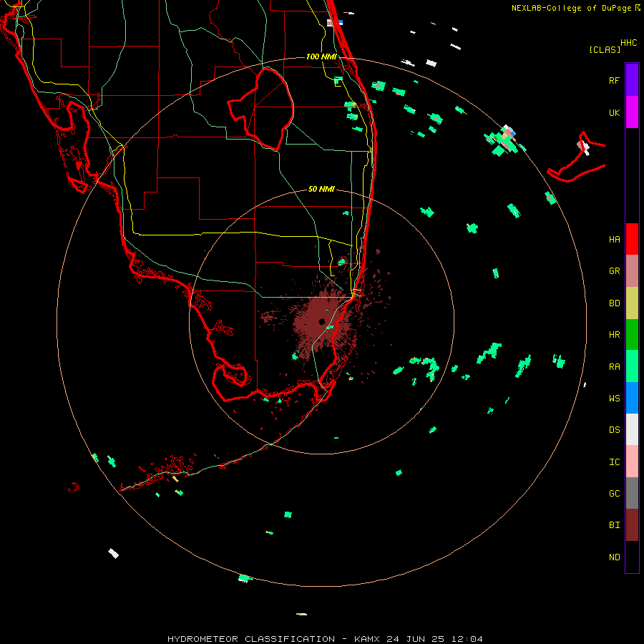Click the KAMX radar site identifier text
Screen dimensions: 644x644
pyautogui.click(x=367, y=639)
